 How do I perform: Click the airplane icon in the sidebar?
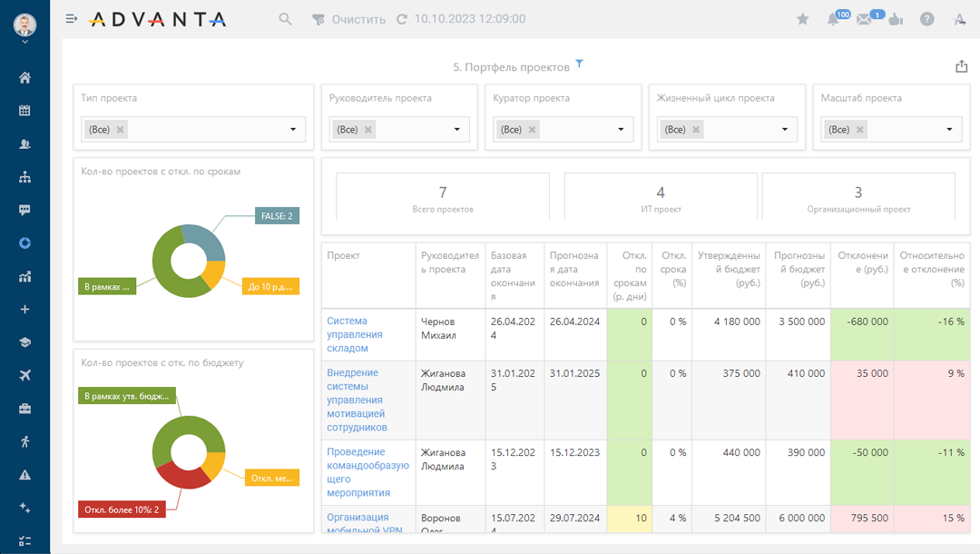click(24, 375)
